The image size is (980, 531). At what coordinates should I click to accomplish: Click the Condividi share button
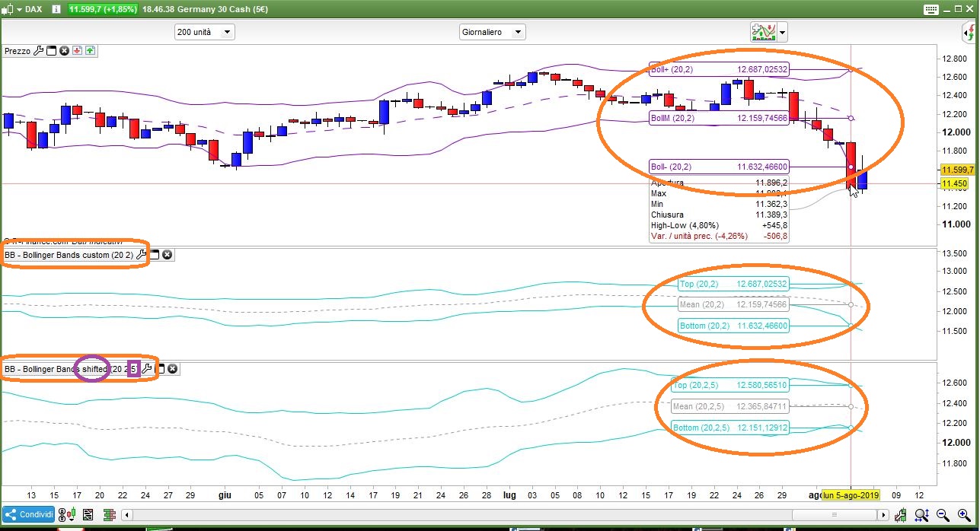coord(28,514)
